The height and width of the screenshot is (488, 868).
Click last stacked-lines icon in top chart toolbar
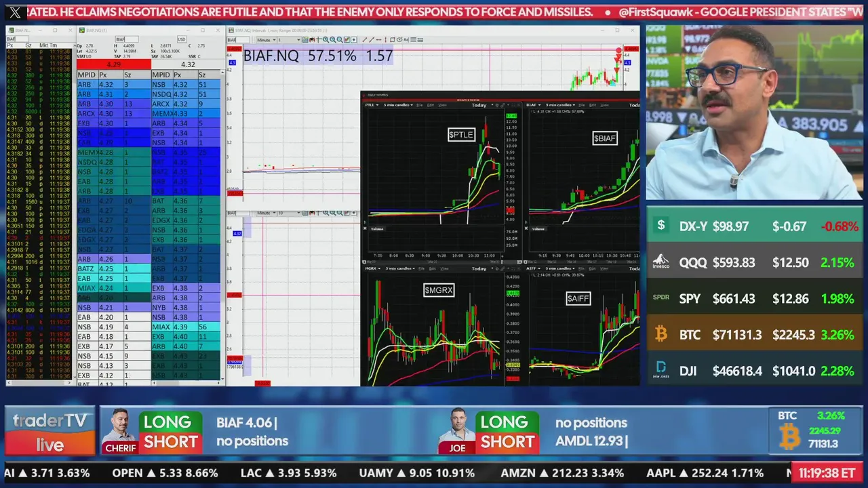coord(420,39)
